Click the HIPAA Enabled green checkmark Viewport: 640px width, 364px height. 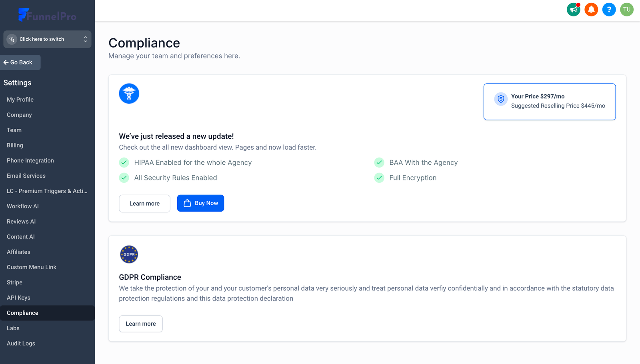point(124,162)
